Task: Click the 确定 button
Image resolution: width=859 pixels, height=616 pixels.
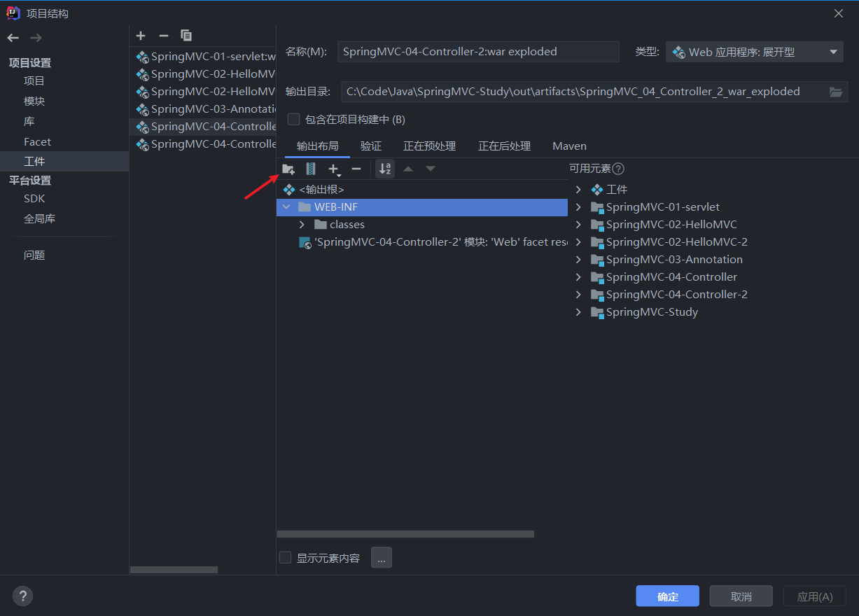Action: pos(667,596)
